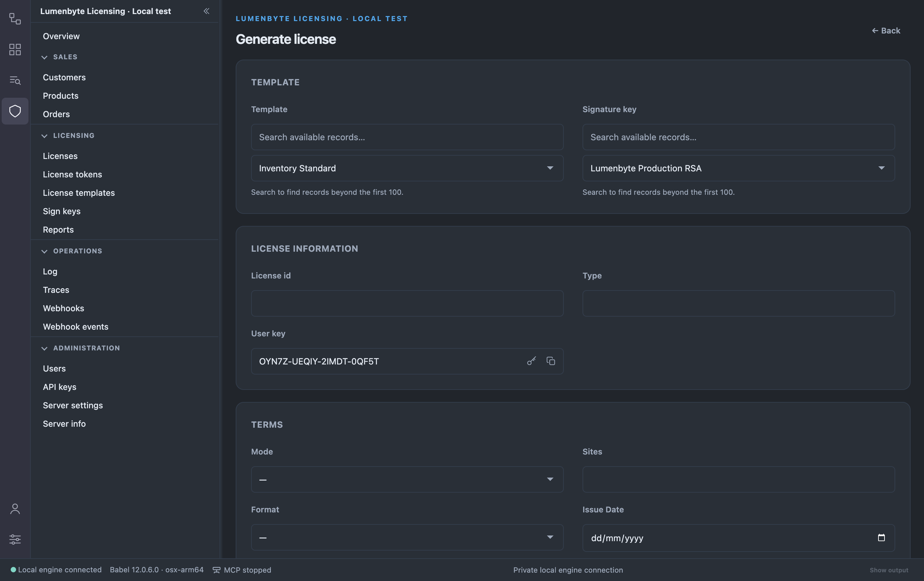
Task: Collapse the OPERATIONS section
Action: 45,251
